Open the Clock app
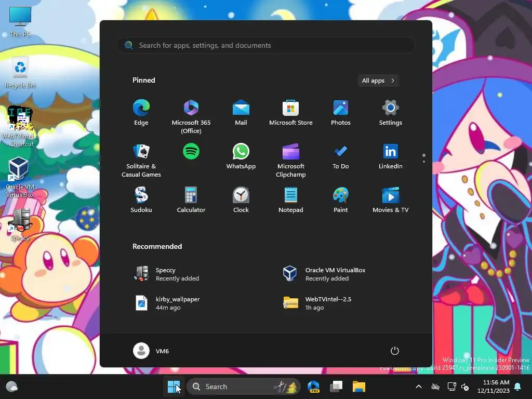The width and height of the screenshot is (532, 399). (241, 200)
